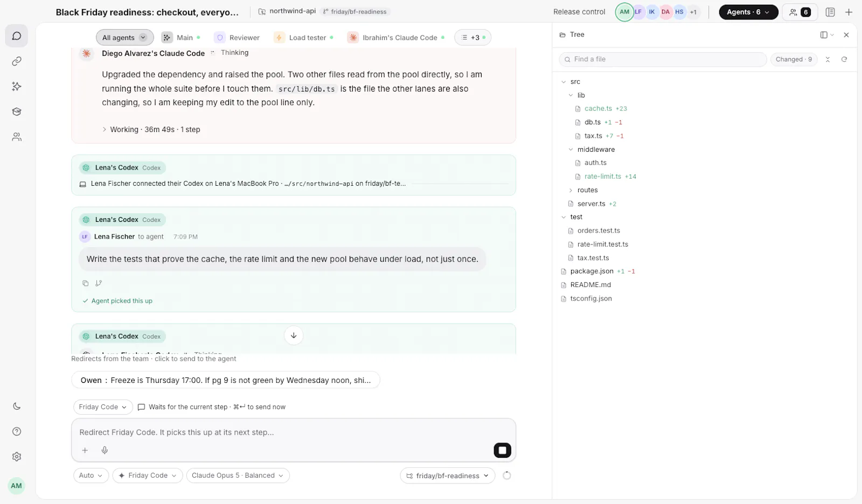Click the stop button in message composer
The image size is (862, 504).
click(x=502, y=450)
